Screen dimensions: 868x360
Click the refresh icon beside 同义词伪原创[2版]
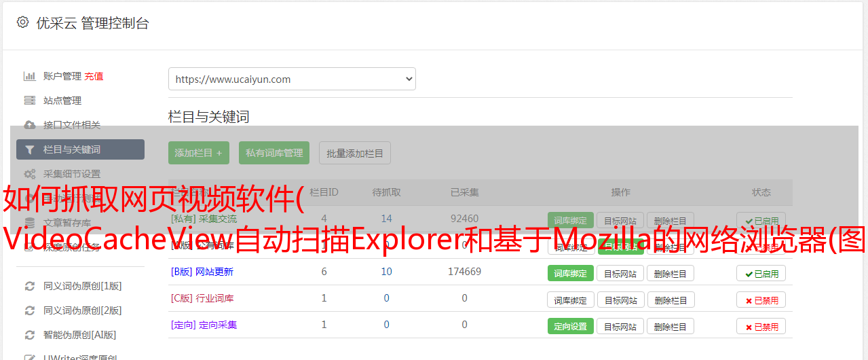click(29, 310)
